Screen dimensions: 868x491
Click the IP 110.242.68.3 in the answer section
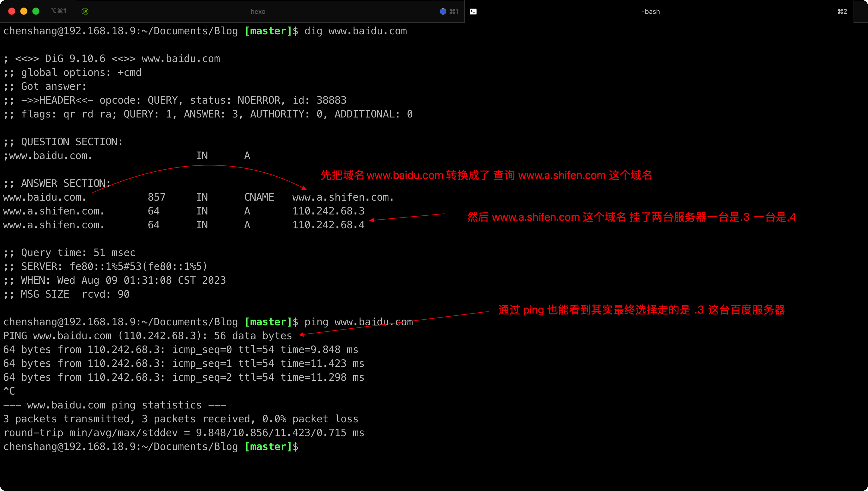click(x=328, y=211)
